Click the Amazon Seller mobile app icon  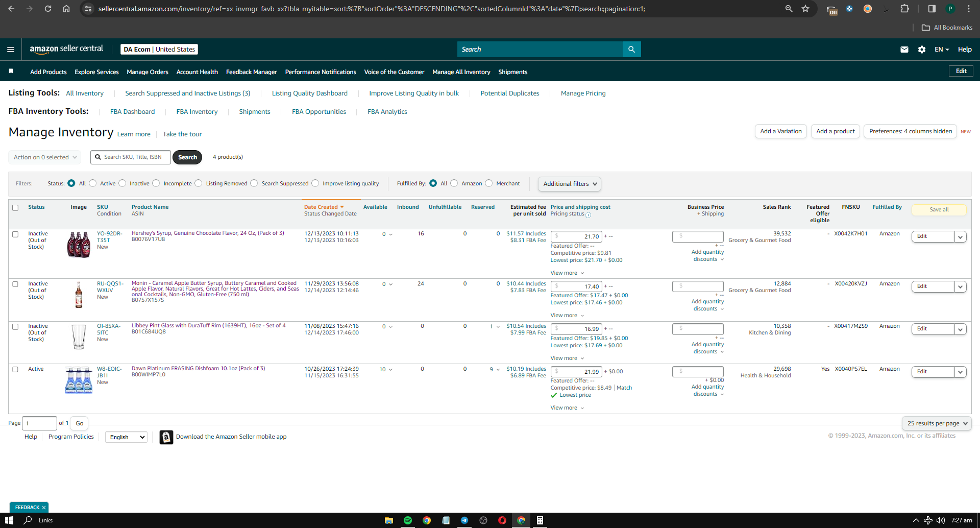166,437
